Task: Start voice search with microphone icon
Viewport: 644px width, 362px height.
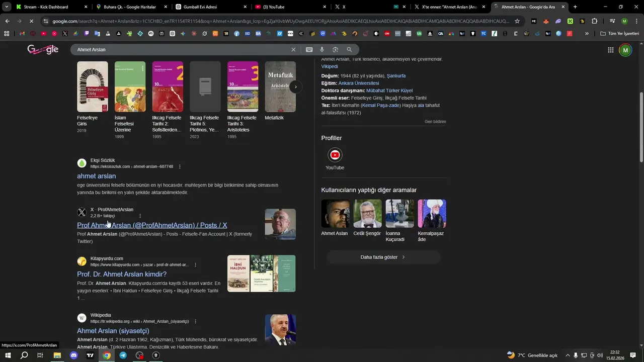Action: click(x=322, y=50)
